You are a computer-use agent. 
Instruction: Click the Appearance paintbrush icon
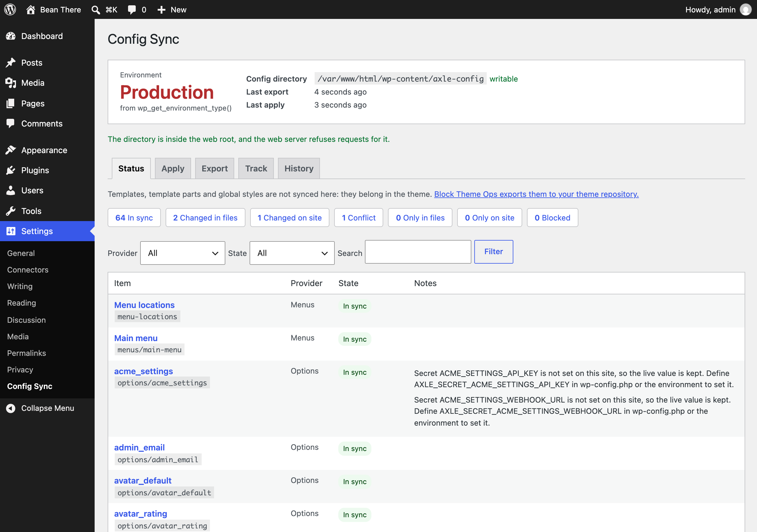(x=11, y=150)
